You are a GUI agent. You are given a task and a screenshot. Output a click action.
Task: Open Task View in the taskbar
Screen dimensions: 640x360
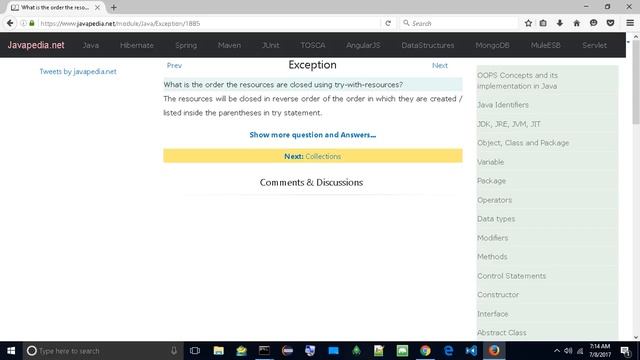pos(195,351)
